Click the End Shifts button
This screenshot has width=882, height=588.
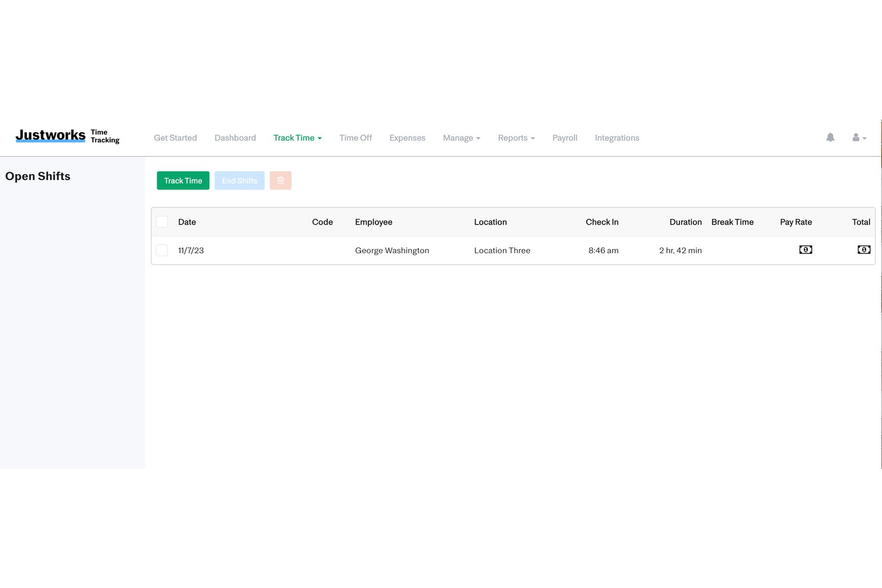[240, 181]
